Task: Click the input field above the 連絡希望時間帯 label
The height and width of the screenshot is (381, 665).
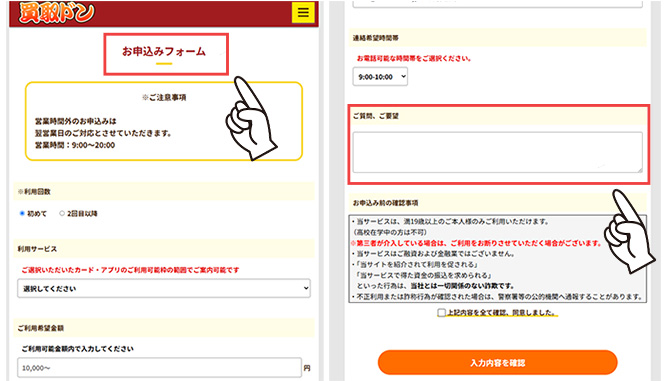Action: (497, 3)
